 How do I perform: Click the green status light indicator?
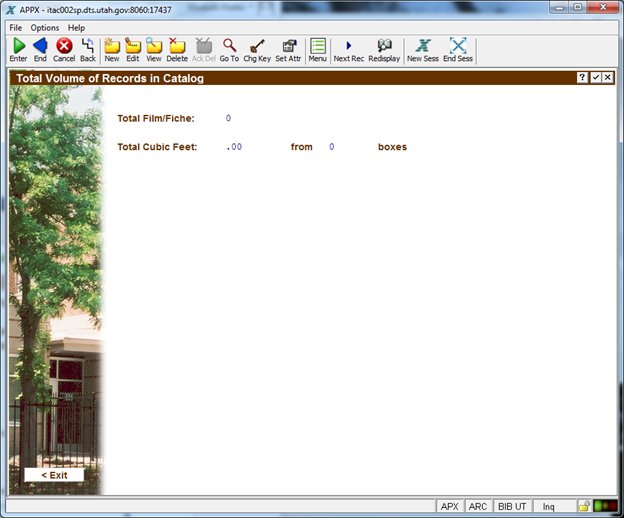598,506
